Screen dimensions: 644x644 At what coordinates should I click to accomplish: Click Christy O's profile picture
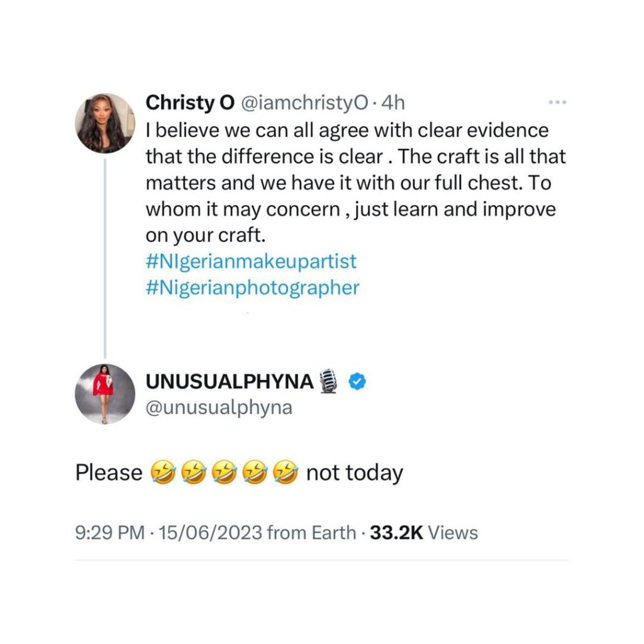pyautogui.click(x=105, y=123)
